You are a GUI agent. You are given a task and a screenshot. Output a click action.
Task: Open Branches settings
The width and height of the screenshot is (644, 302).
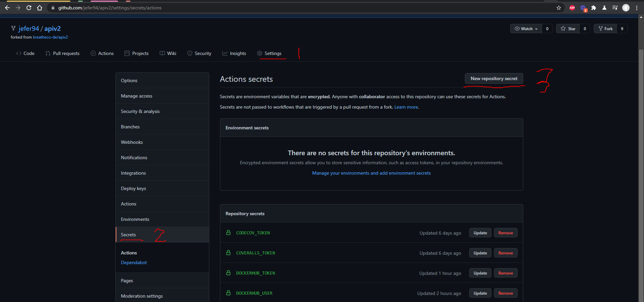[162, 127]
